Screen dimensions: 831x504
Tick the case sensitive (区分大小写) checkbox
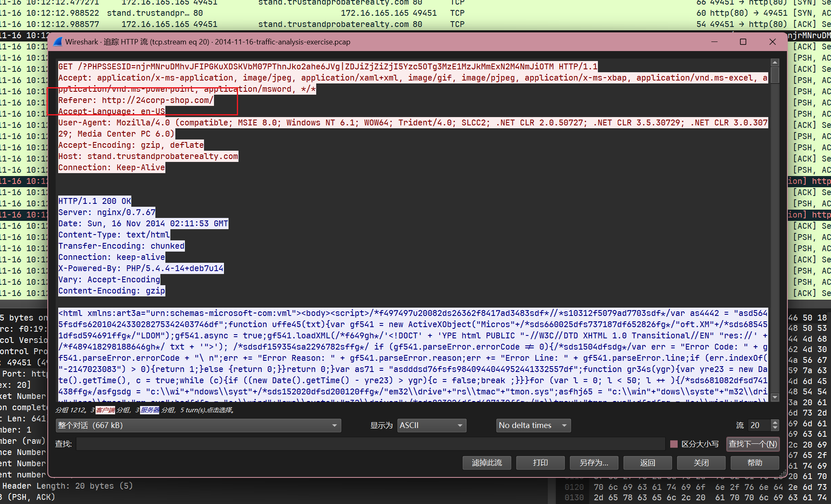tap(674, 444)
